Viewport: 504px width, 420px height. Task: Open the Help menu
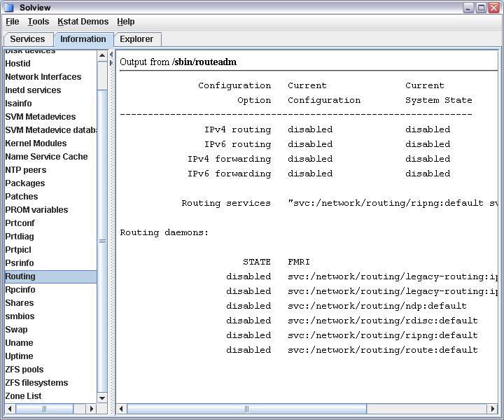(126, 22)
